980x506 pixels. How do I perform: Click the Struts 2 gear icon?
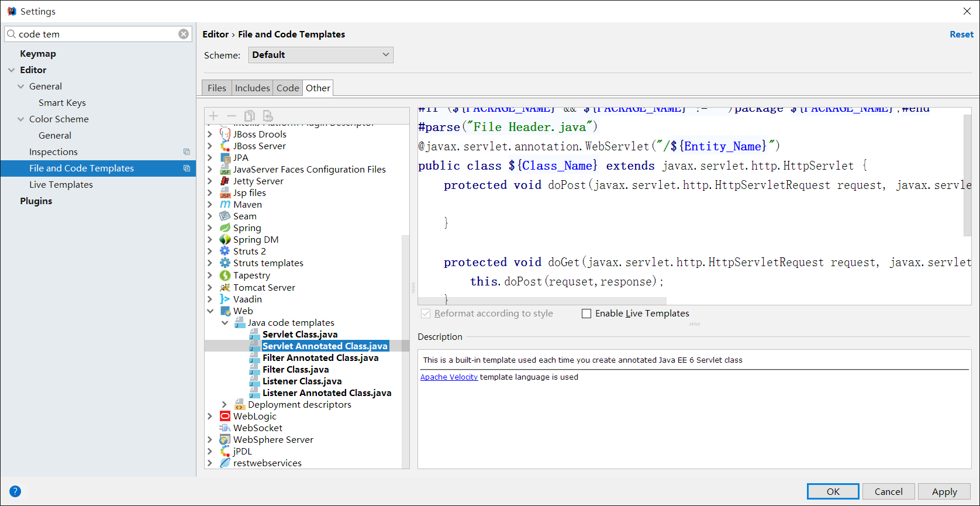pos(225,251)
